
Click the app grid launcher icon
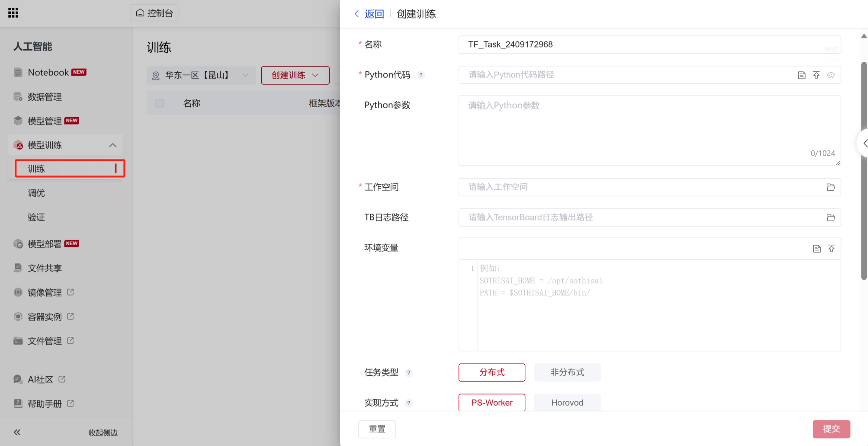pos(13,13)
